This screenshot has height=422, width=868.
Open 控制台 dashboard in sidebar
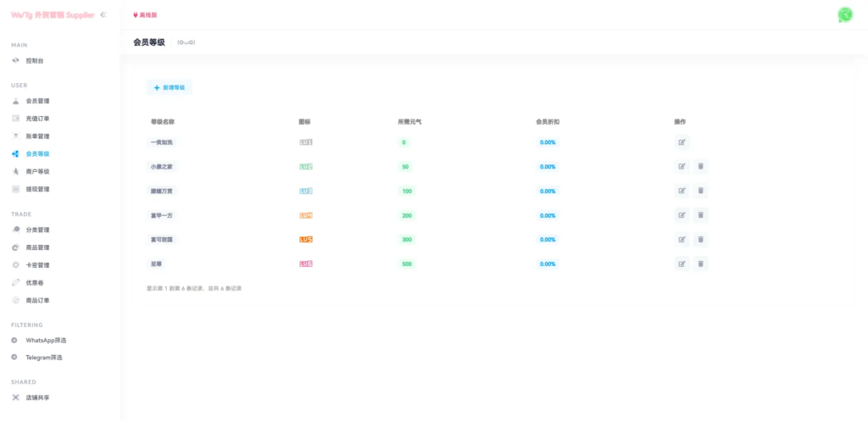[34, 61]
